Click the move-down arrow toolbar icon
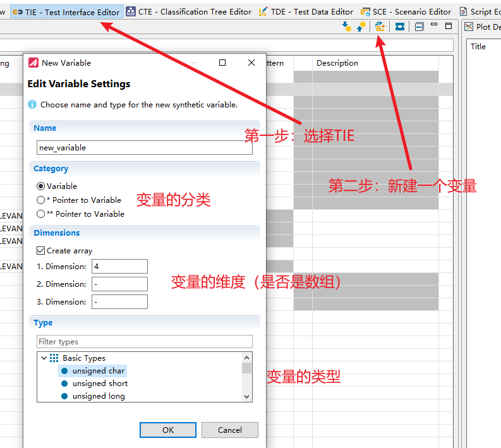This screenshot has width=501, height=448. 346,27
